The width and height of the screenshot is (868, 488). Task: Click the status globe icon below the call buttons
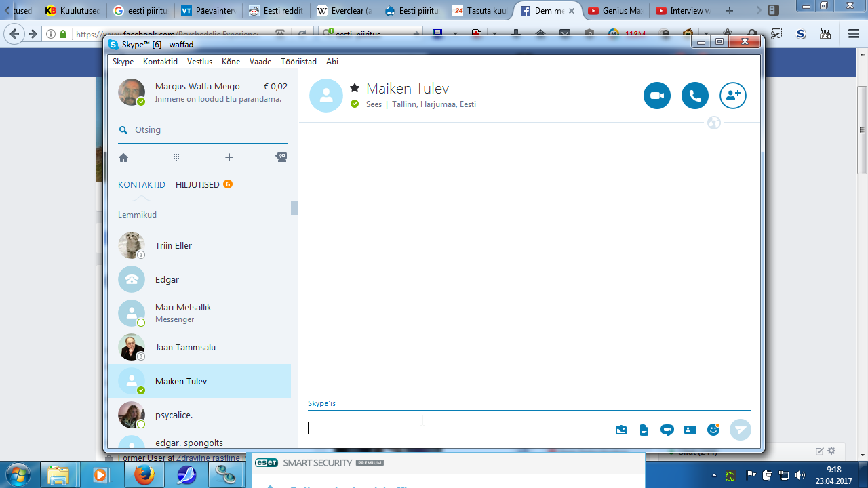(x=713, y=123)
